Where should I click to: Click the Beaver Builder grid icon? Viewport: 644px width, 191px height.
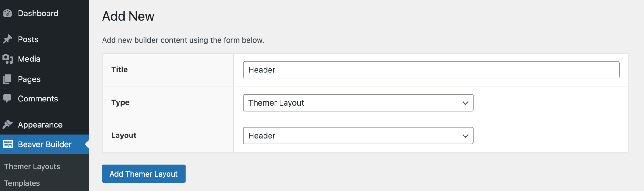click(8, 144)
